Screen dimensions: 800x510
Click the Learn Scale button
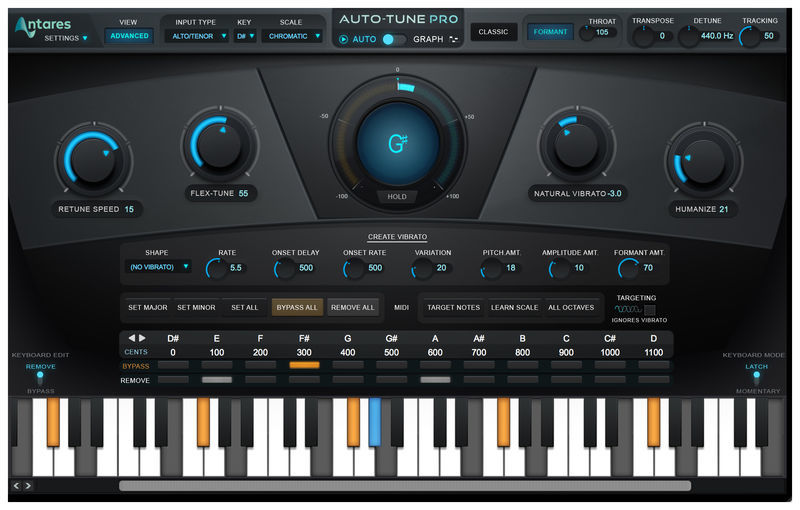click(513, 307)
